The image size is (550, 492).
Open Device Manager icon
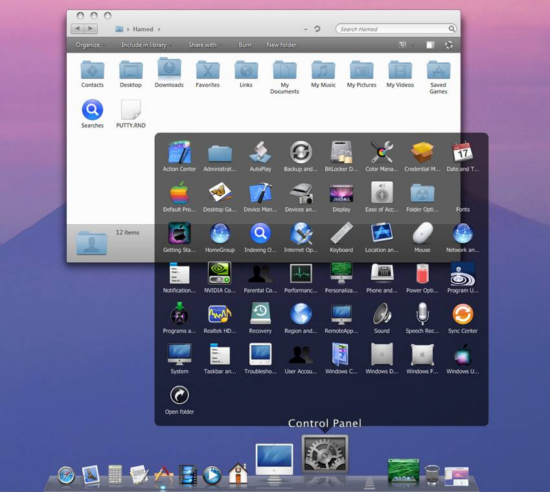(x=260, y=193)
